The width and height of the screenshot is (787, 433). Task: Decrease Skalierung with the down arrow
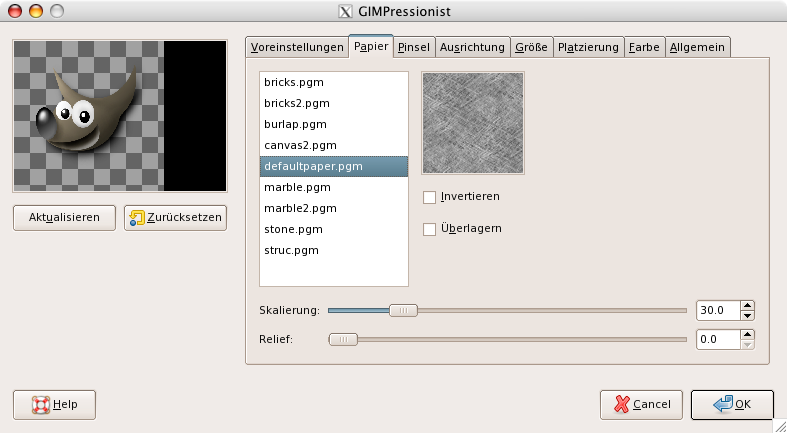[747, 316]
